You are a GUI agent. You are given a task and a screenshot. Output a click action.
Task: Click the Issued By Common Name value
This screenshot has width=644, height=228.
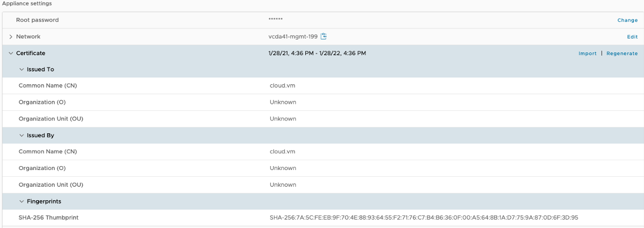coord(282,152)
